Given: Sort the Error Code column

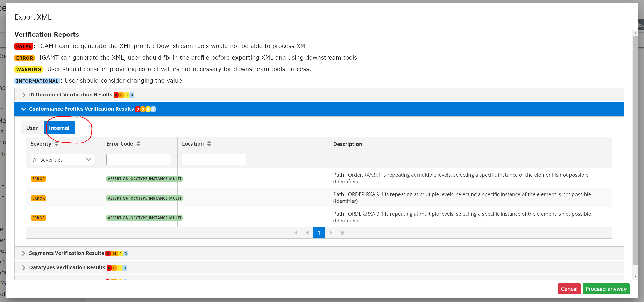Looking at the screenshot, I should coord(138,144).
